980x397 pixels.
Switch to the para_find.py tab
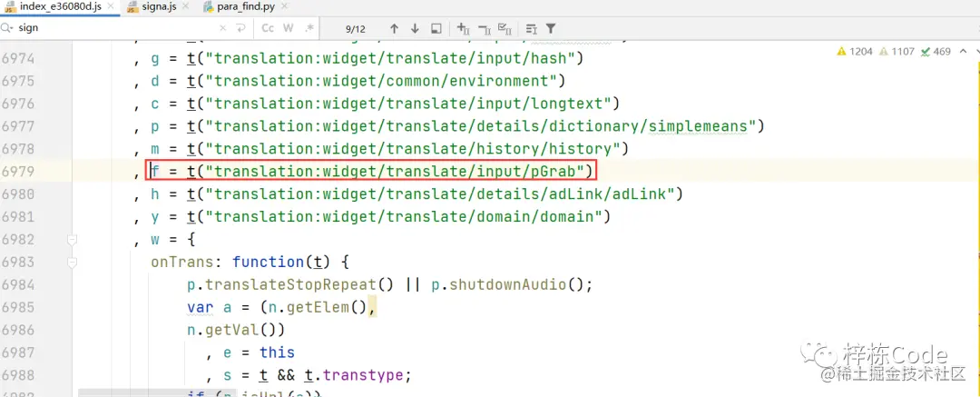tap(246, 8)
